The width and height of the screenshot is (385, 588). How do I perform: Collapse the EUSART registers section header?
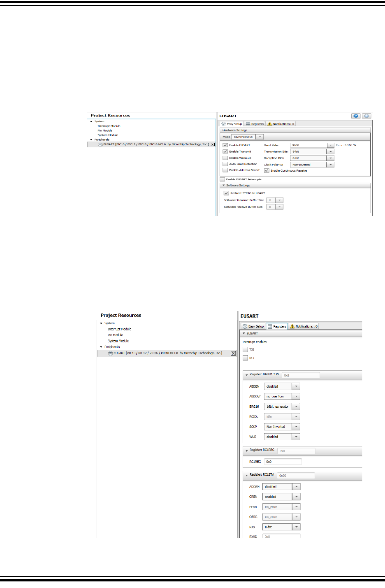pos(244,333)
